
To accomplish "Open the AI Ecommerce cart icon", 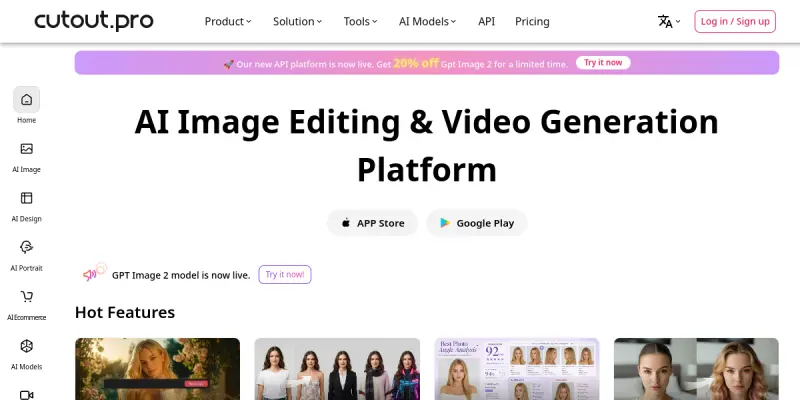I will click(x=27, y=296).
